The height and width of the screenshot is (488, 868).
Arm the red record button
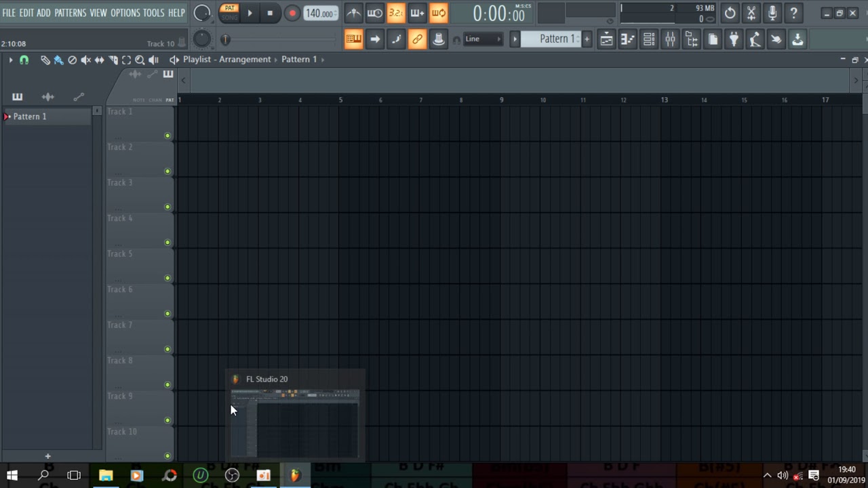tap(292, 13)
